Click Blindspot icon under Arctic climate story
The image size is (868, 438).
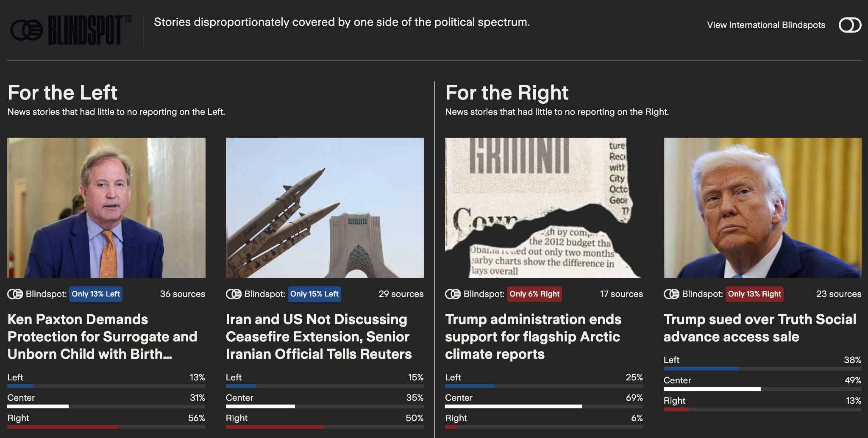click(453, 294)
